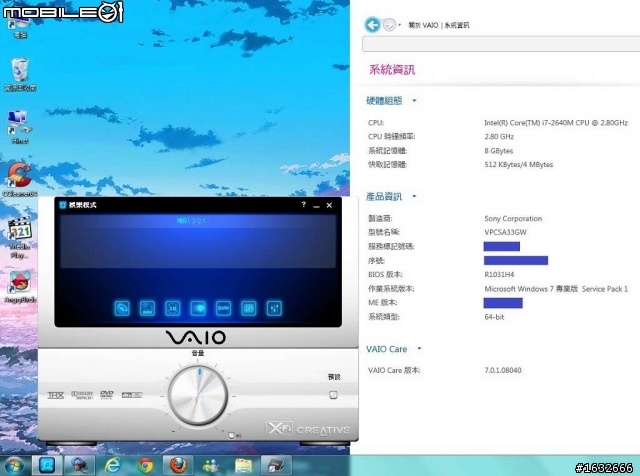Click the DVD Audio logo on the console

(107, 395)
